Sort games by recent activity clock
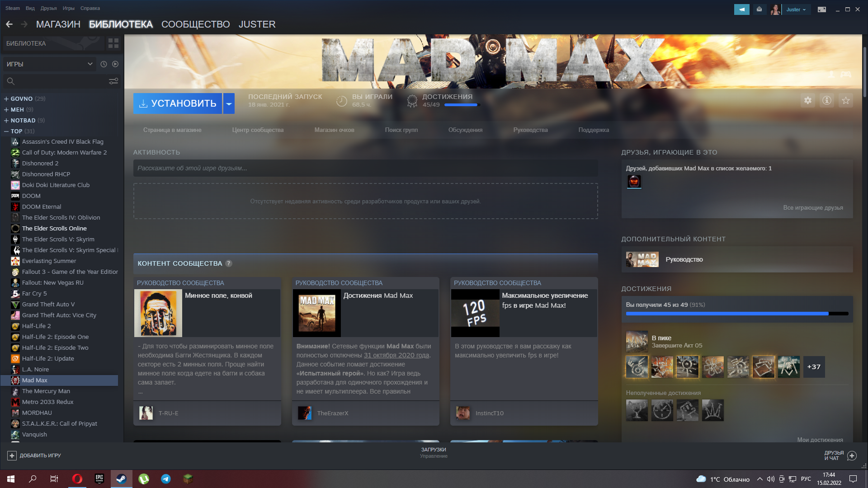The height and width of the screenshot is (488, 868). [x=104, y=64]
